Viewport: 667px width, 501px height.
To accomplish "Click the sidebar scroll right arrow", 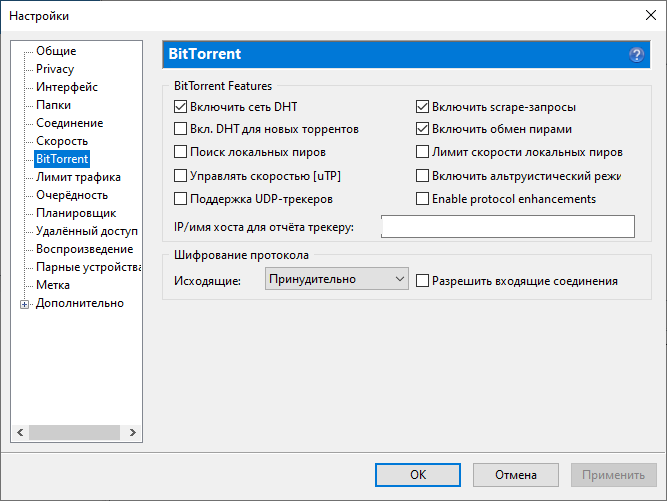I will [136, 433].
